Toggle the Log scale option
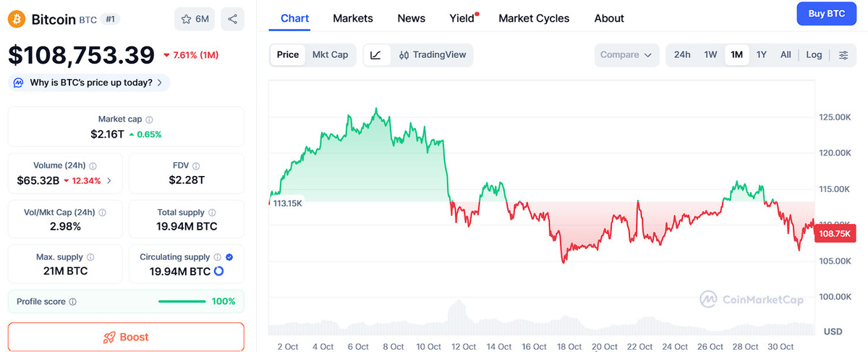 point(814,55)
